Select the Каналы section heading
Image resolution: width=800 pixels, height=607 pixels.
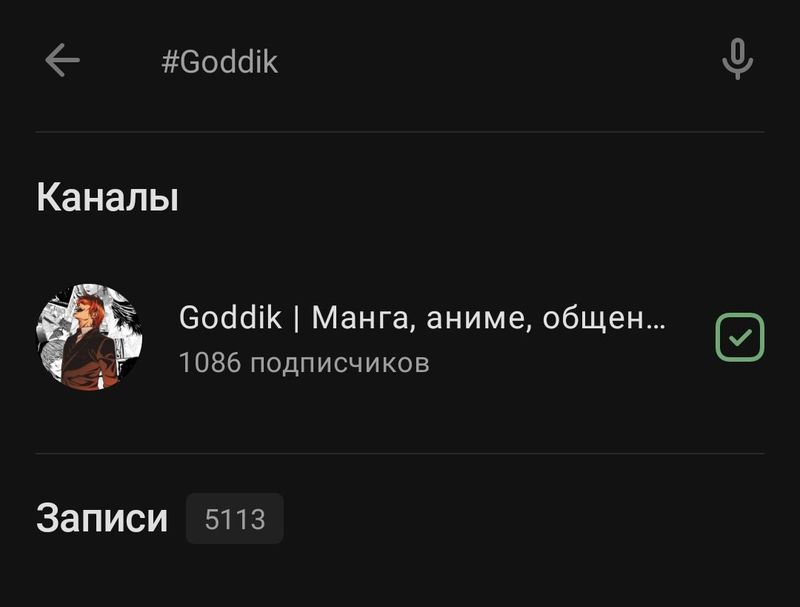coord(108,197)
